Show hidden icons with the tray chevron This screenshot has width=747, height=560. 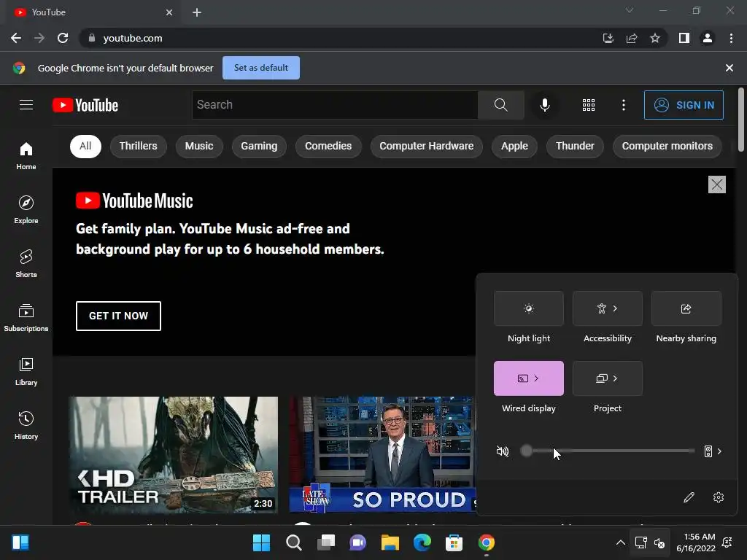tap(620, 542)
